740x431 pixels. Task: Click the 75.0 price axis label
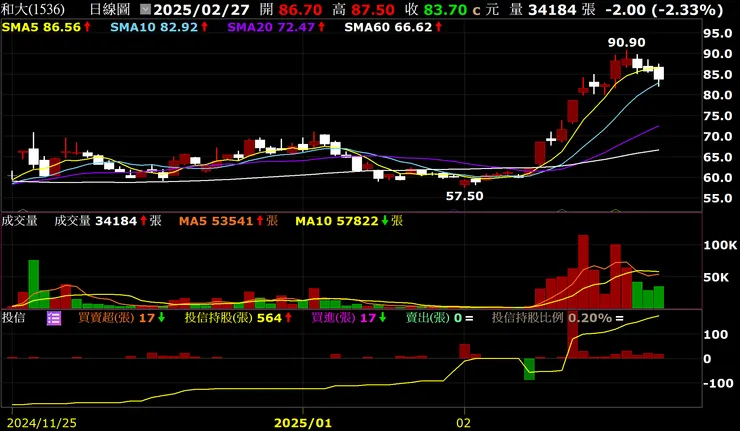[x=717, y=116]
